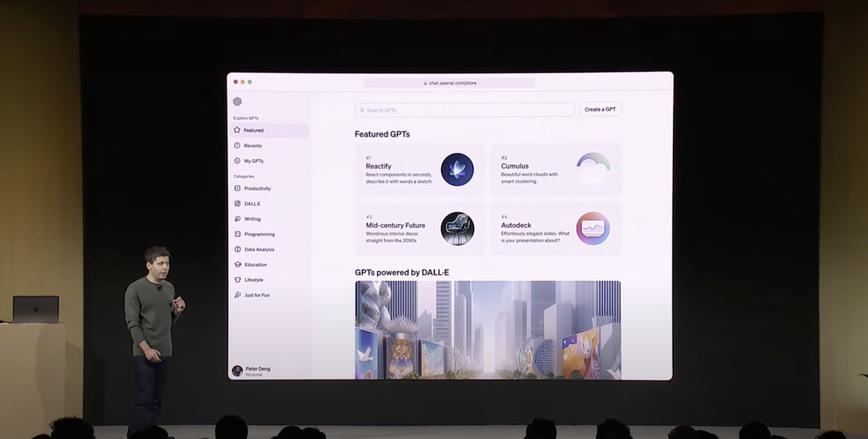Open the Reactify title link
Image resolution: width=868 pixels, height=439 pixels.
tap(379, 166)
